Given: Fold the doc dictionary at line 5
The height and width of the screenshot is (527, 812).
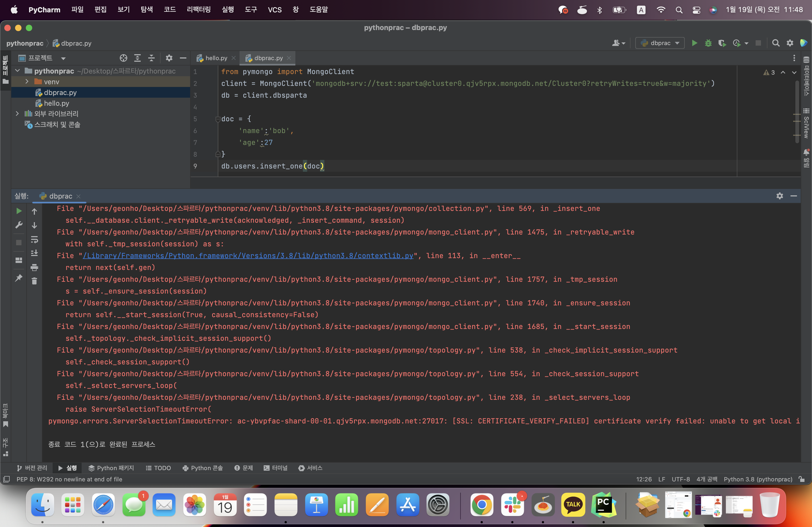Looking at the screenshot, I should pyautogui.click(x=218, y=119).
